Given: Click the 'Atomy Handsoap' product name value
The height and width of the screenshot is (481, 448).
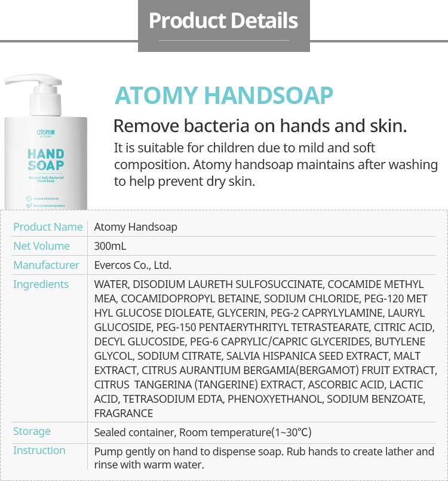Looking at the screenshot, I should pyautogui.click(x=136, y=227).
